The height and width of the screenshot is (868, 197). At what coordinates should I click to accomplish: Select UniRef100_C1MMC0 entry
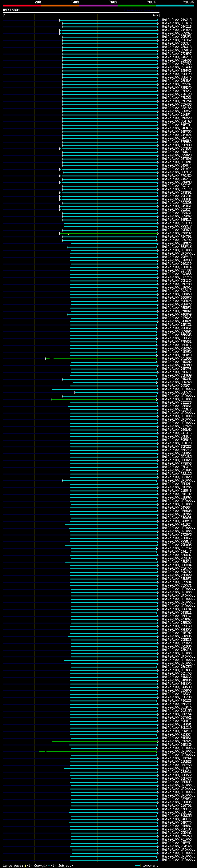click(177, 243)
